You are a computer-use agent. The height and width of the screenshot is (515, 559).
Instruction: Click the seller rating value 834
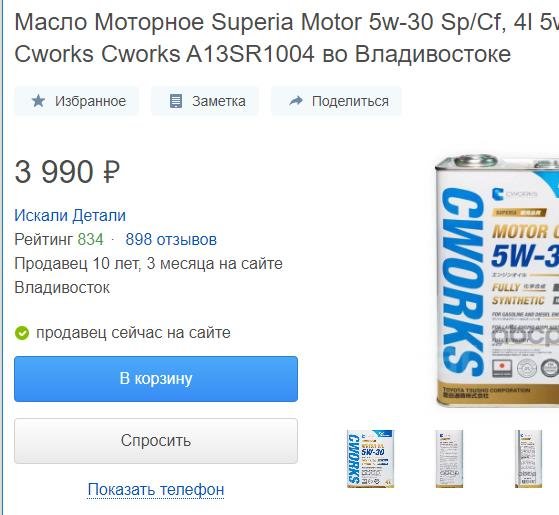pos(91,240)
